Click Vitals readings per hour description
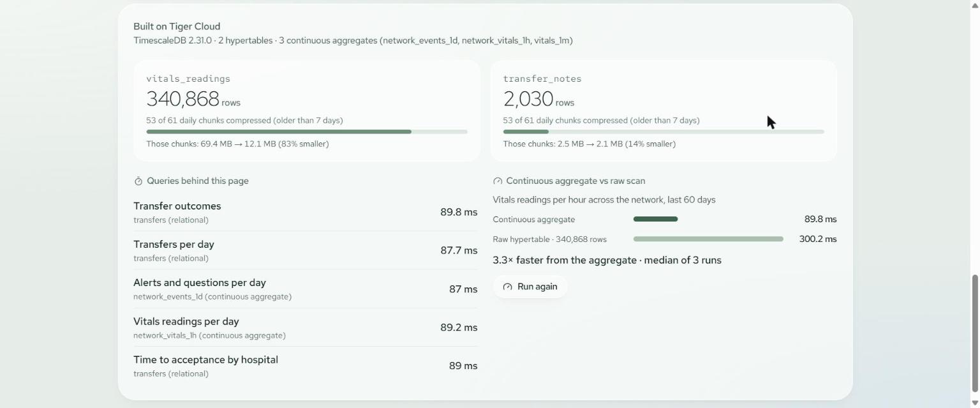 (604, 200)
